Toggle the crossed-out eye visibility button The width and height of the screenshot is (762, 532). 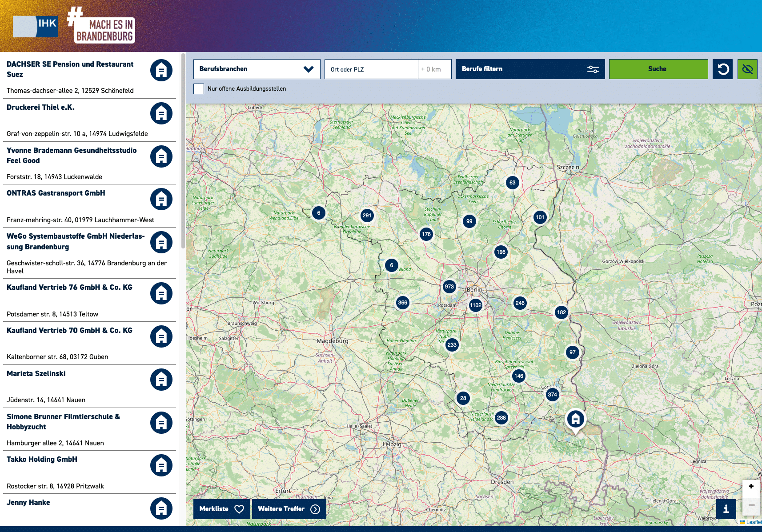(x=747, y=69)
